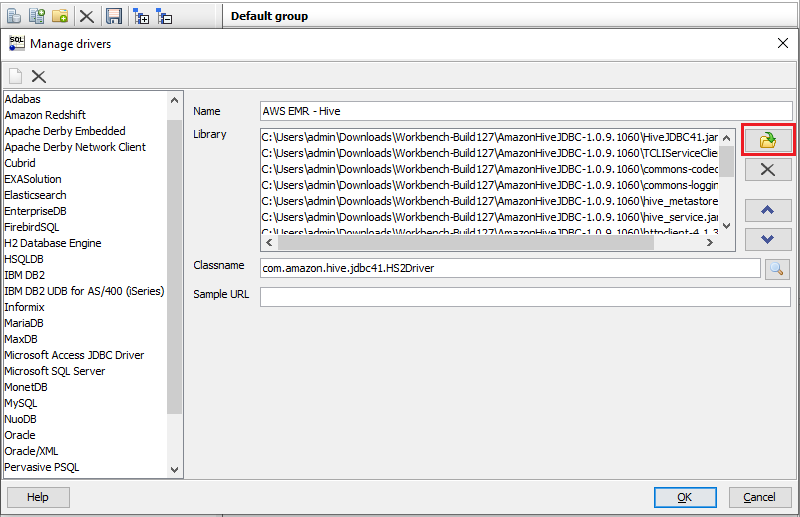Click the driver list scroll-down arrow

point(174,470)
